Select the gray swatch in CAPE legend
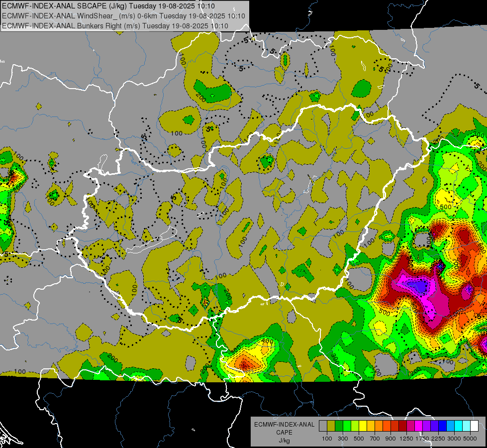487x448 pixels. 323,426
